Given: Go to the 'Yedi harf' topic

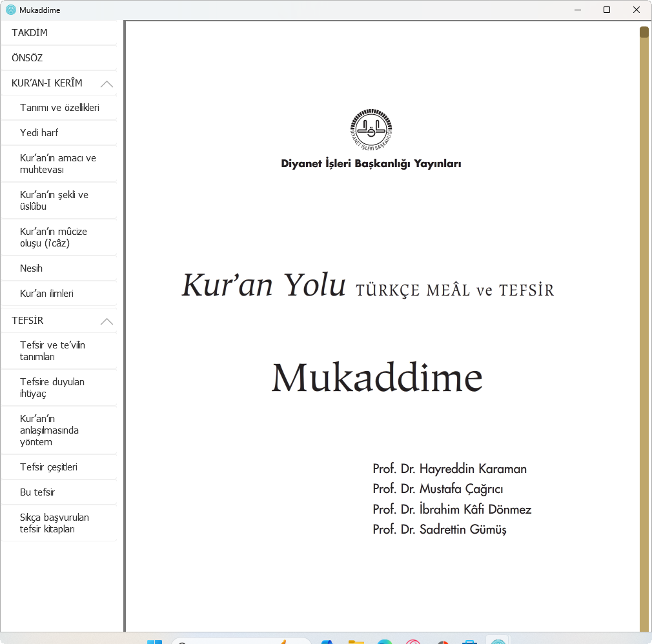Looking at the screenshot, I should (x=59, y=133).
